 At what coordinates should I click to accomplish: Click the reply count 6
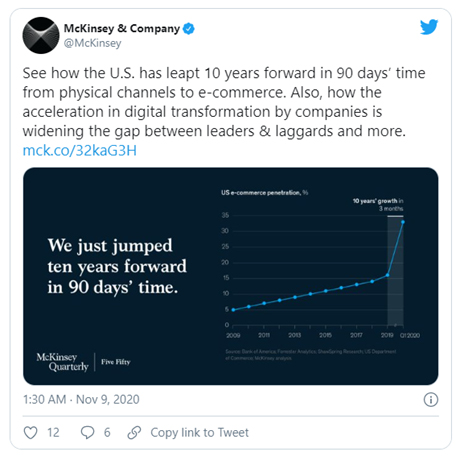(107, 433)
